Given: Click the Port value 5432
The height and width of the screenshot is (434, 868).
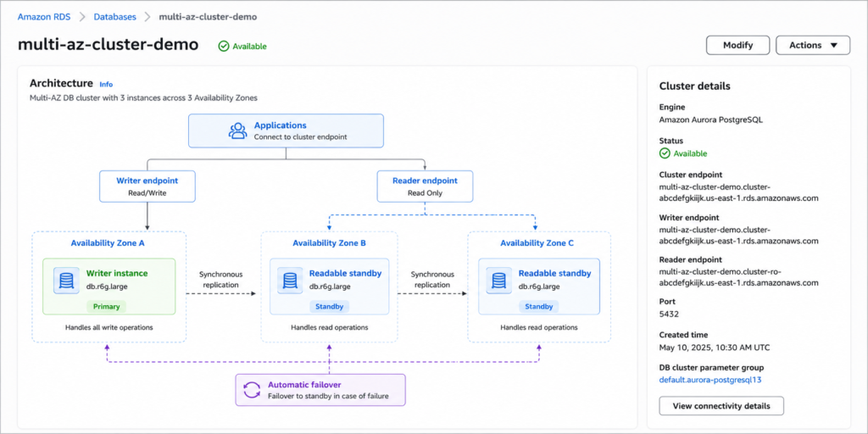Looking at the screenshot, I should pos(669,314).
